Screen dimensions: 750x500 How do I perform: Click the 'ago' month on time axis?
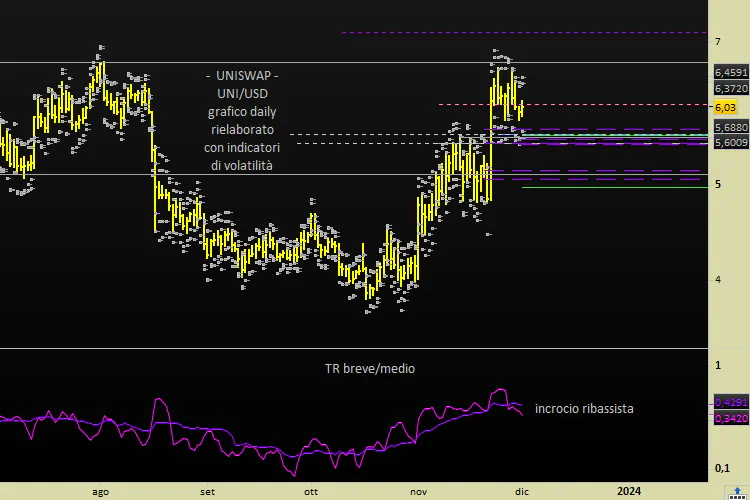coord(100,491)
